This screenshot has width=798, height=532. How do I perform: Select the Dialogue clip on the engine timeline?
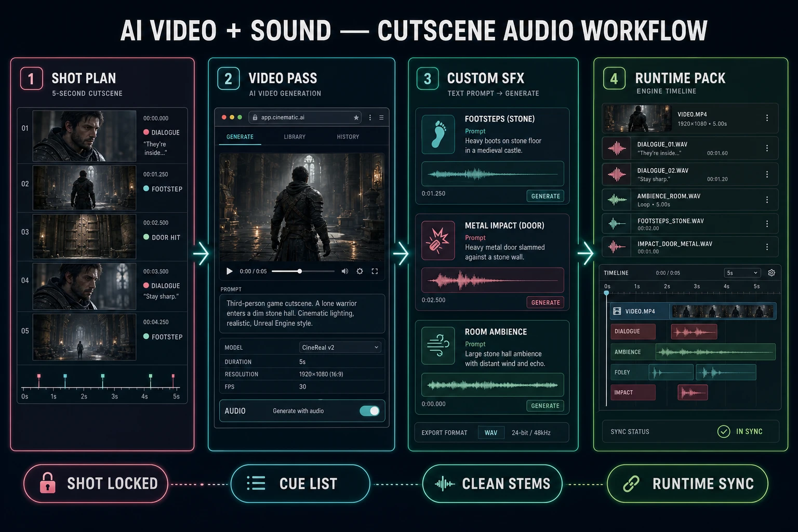(694, 331)
